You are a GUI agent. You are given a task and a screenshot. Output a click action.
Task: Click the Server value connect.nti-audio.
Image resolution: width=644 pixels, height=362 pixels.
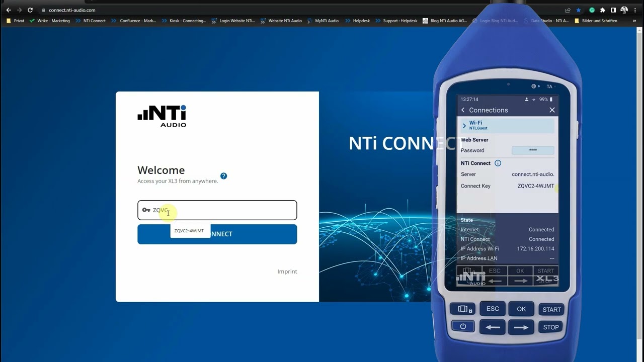[533, 174]
